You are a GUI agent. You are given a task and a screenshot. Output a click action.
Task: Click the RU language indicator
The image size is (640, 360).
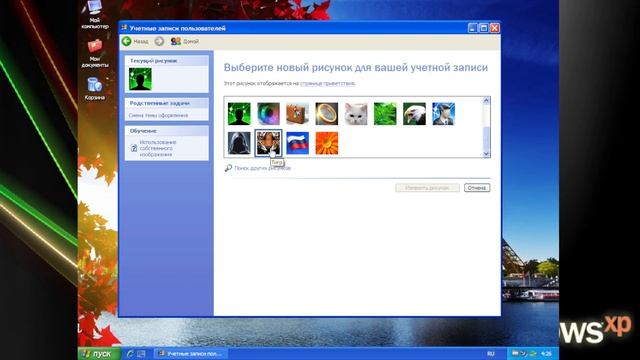[x=491, y=353]
